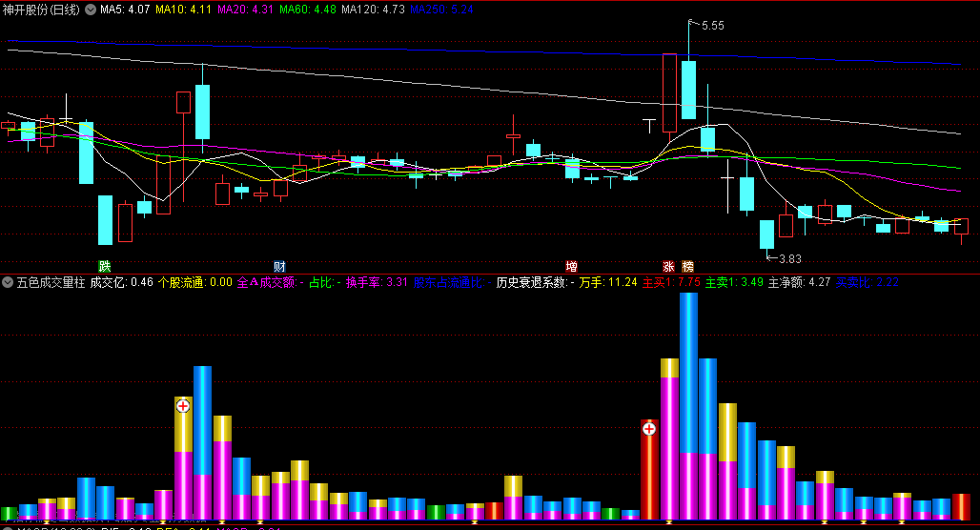Click the 主净额: 4.27 value
Viewport: 980px width, 530px height.
click(x=800, y=282)
